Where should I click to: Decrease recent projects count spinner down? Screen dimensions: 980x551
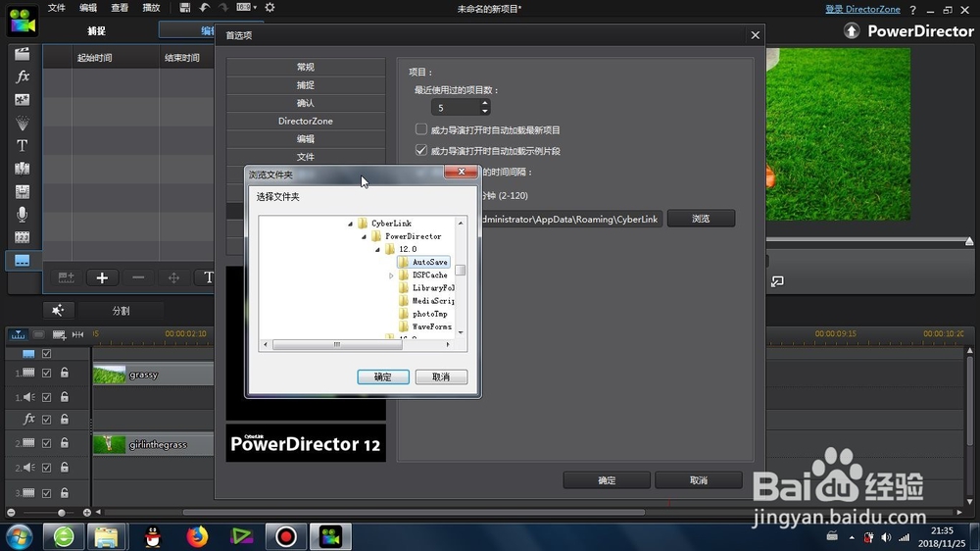pyautogui.click(x=485, y=112)
